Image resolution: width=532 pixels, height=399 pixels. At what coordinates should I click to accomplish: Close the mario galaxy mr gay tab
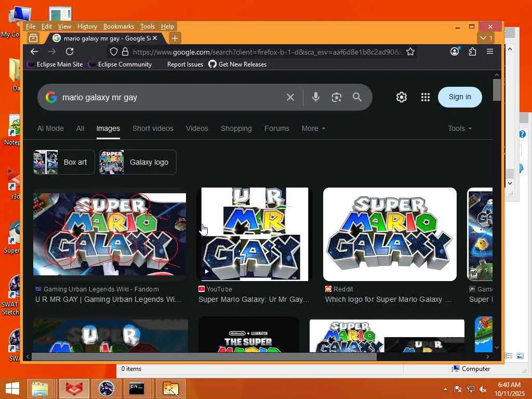(x=155, y=38)
